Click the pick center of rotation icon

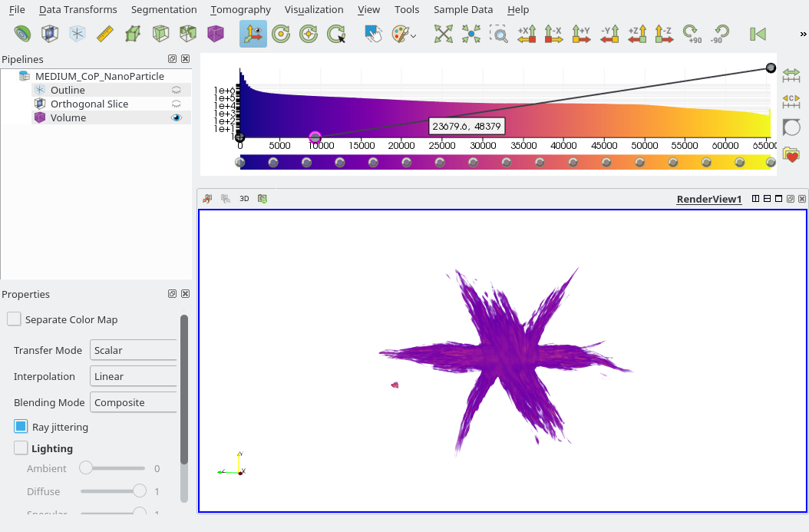[309, 34]
